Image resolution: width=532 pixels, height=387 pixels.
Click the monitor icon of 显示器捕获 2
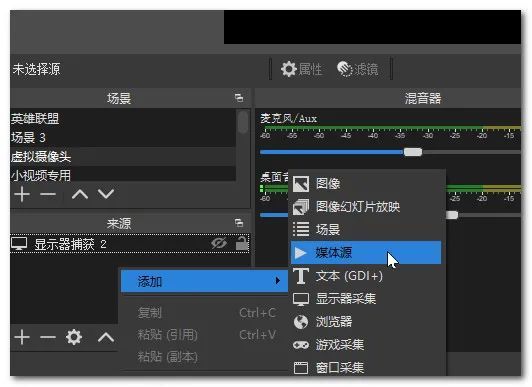coord(19,244)
